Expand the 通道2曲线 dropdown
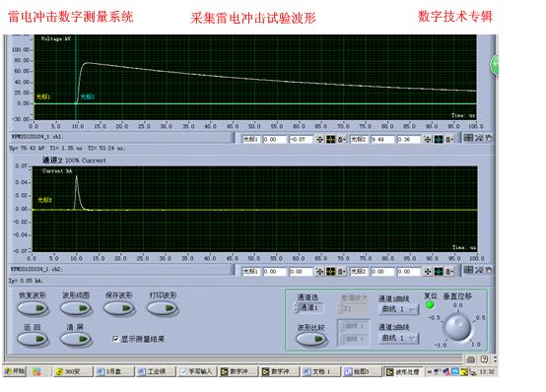Viewport: 546px width, 392px height. (399, 338)
